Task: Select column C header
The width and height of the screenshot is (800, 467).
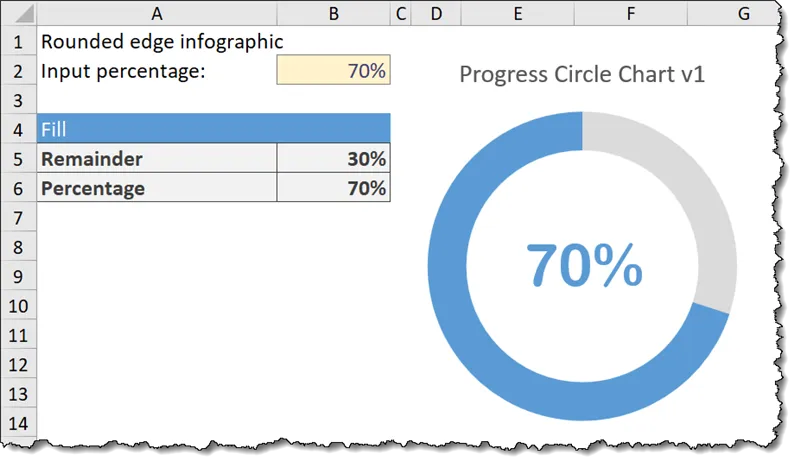Action: coord(401,14)
